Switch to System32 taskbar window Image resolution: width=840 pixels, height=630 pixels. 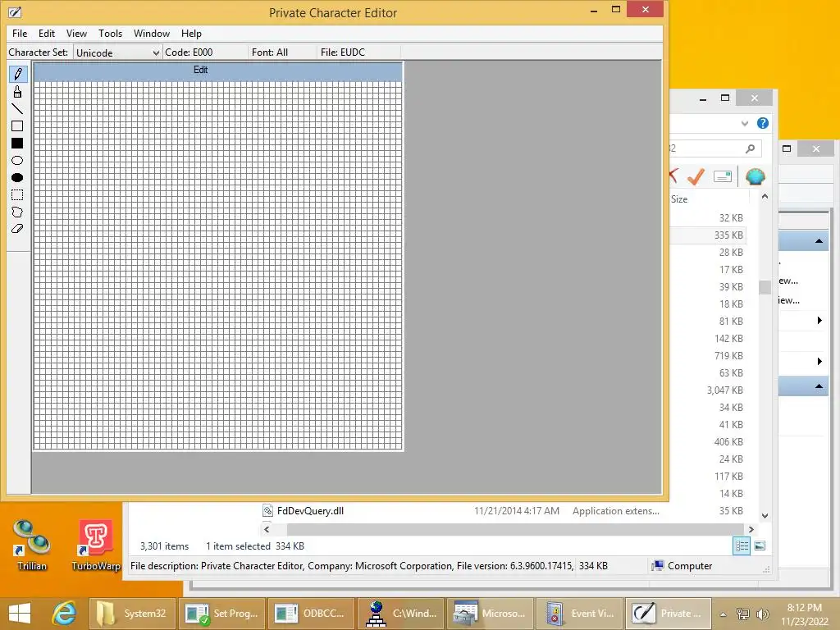coord(132,614)
